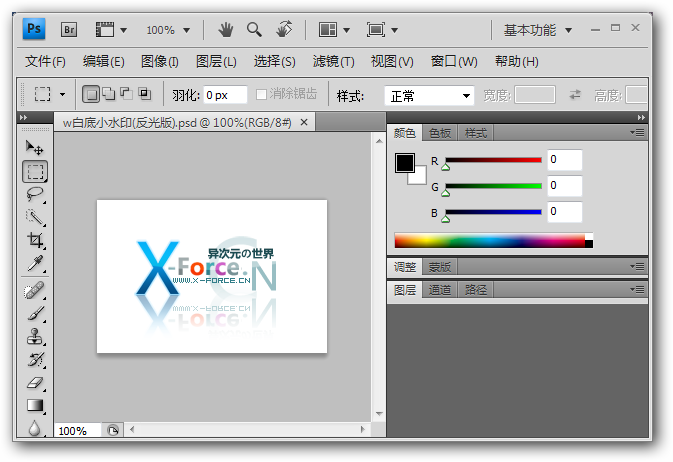Select the Crop tool
The height and width of the screenshot is (462, 673).
coord(35,240)
